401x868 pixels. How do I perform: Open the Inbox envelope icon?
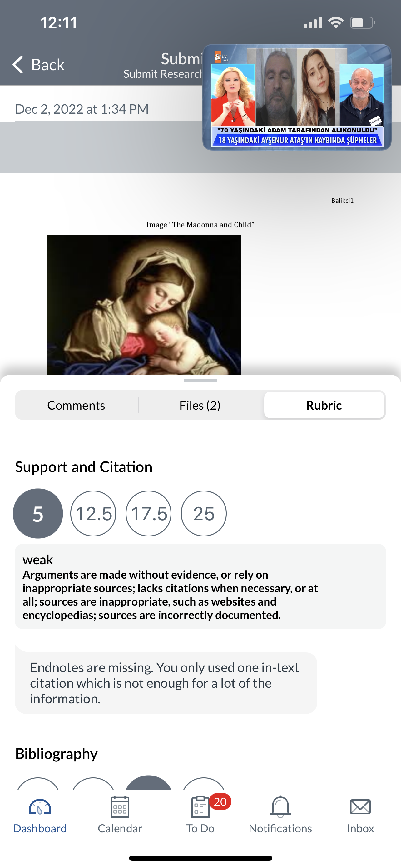[360, 807]
